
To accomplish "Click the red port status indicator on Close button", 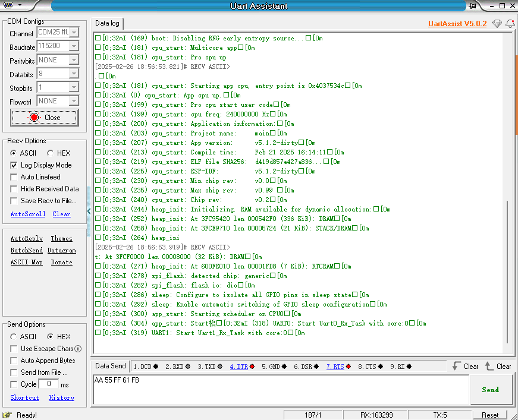I will pyautogui.click(x=34, y=118).
